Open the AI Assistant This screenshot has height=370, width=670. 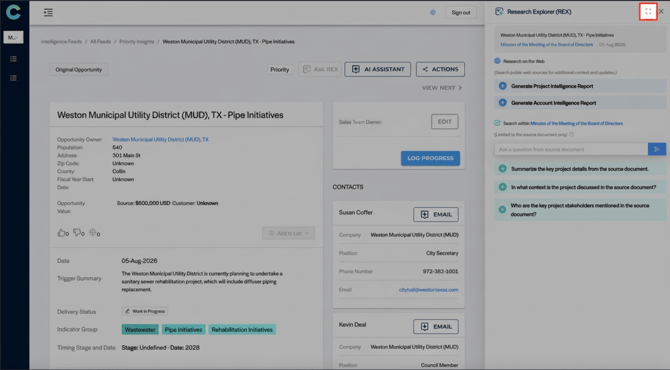(x=378, y=69)
